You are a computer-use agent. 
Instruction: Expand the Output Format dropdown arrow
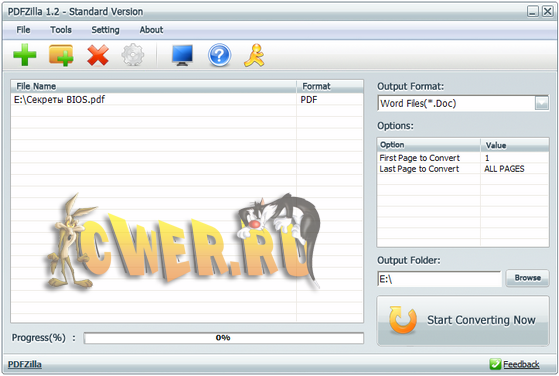[x=542, y=103]
